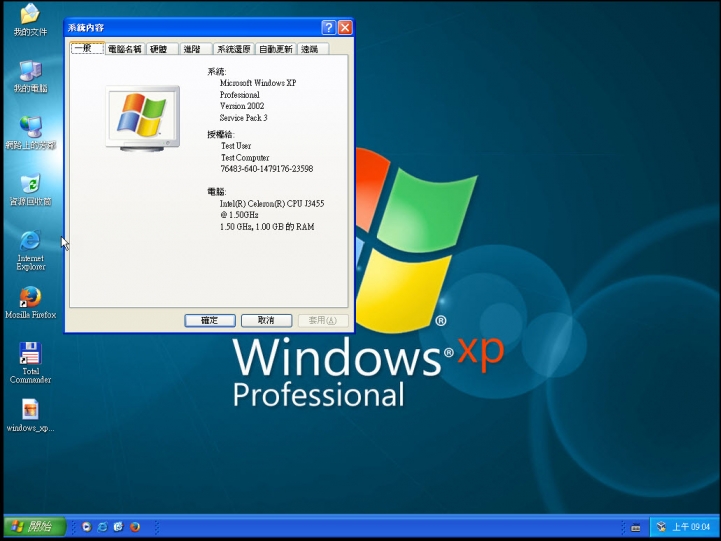
Task: Click the keyboard language bar icon in taskbar
Action: coord(635,527)
